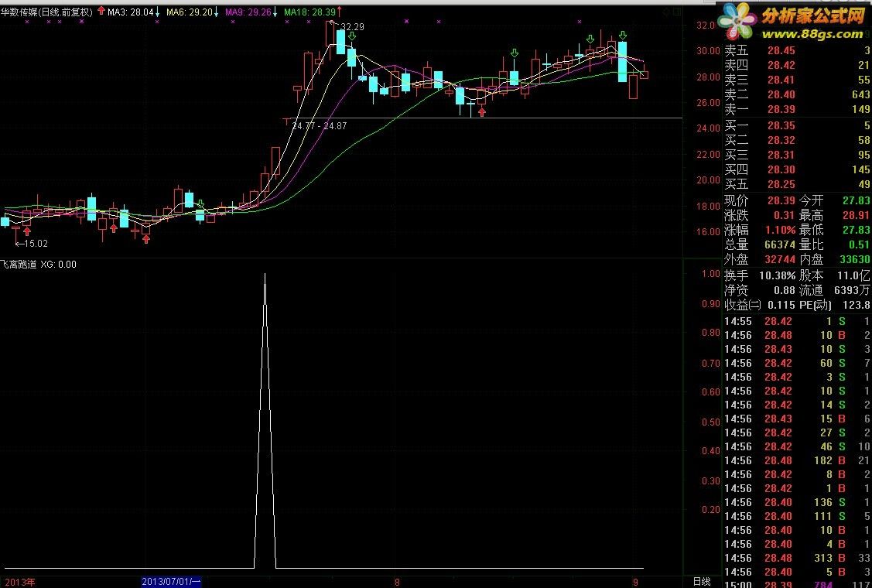Select the MA6: 29.20 indicator label
The image size is (872, 588).
tap(189, 12)
